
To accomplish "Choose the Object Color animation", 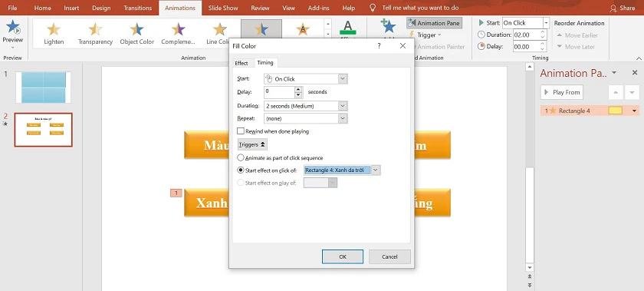I will point(136,33).
